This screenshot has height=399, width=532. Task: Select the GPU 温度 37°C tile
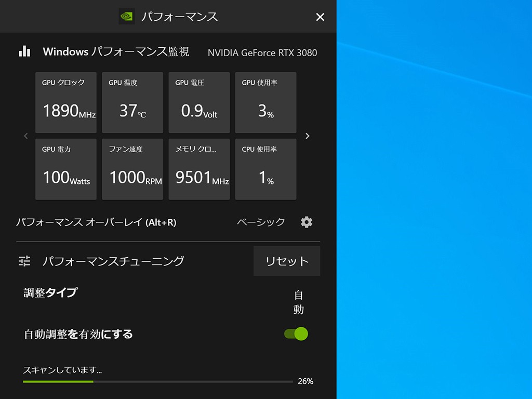132,102
